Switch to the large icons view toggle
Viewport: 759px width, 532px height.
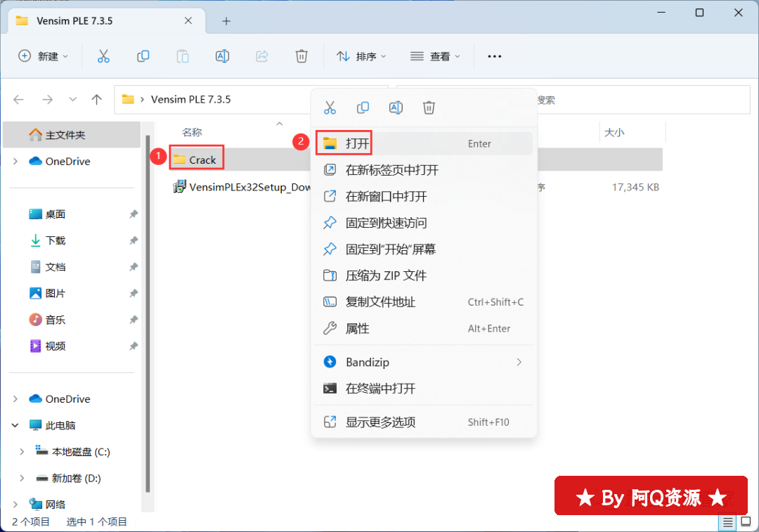pos(744,522)
